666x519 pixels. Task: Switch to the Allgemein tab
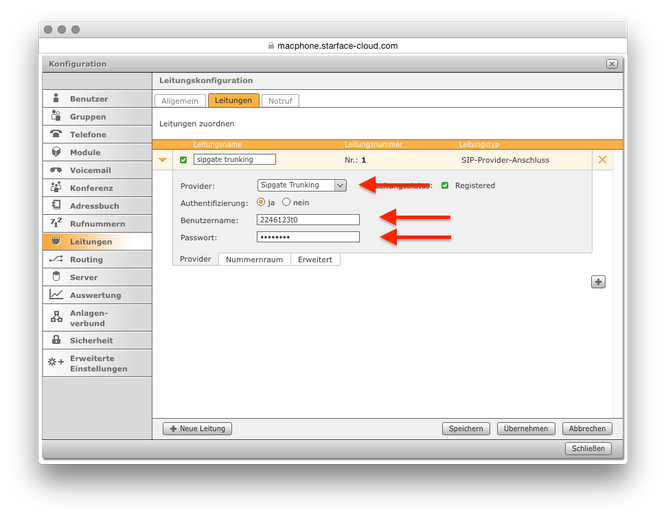click(180, 101)
